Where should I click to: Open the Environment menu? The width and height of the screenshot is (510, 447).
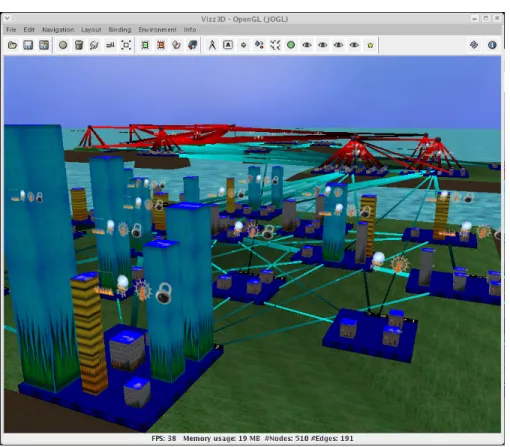pyautogui.click(x=157, y=30)
